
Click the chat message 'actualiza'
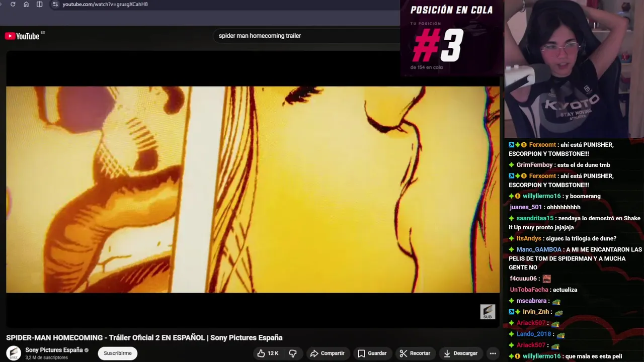pos(565,290)
